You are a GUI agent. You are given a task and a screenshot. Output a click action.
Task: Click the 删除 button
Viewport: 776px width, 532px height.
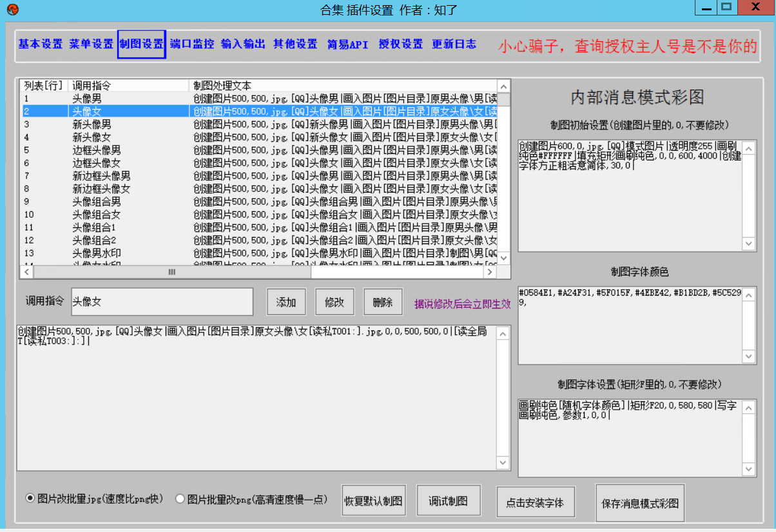383,301
